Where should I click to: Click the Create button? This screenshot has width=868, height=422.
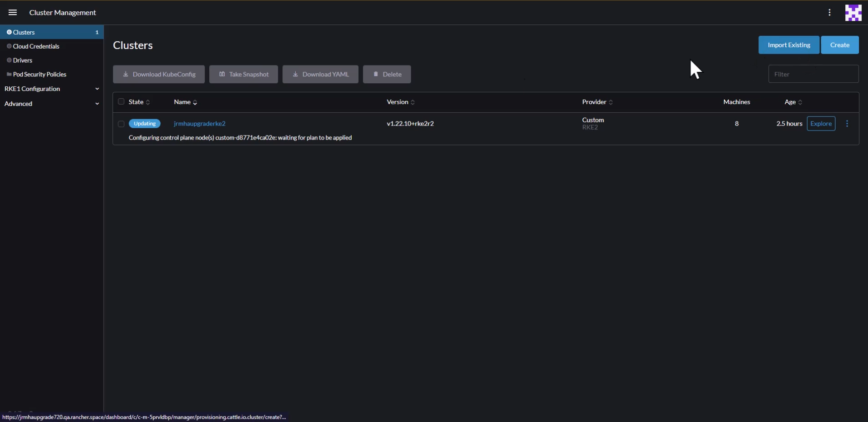coord(840,45)
